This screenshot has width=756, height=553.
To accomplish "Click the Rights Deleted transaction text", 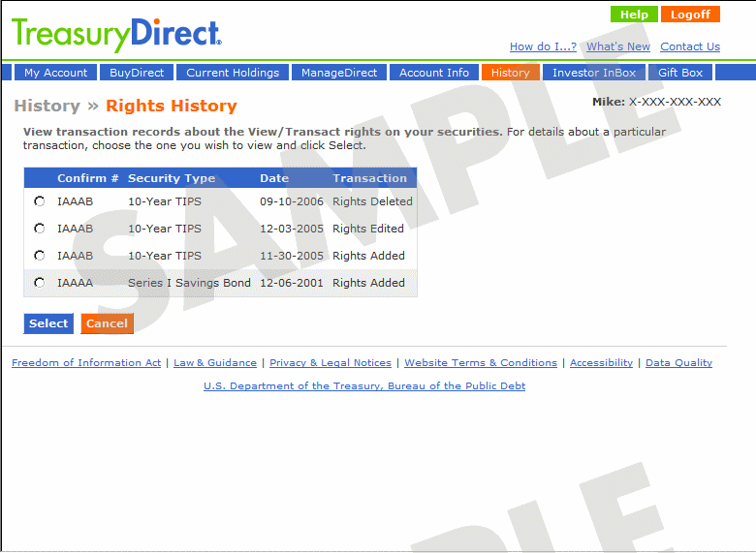I will (372, 201).
